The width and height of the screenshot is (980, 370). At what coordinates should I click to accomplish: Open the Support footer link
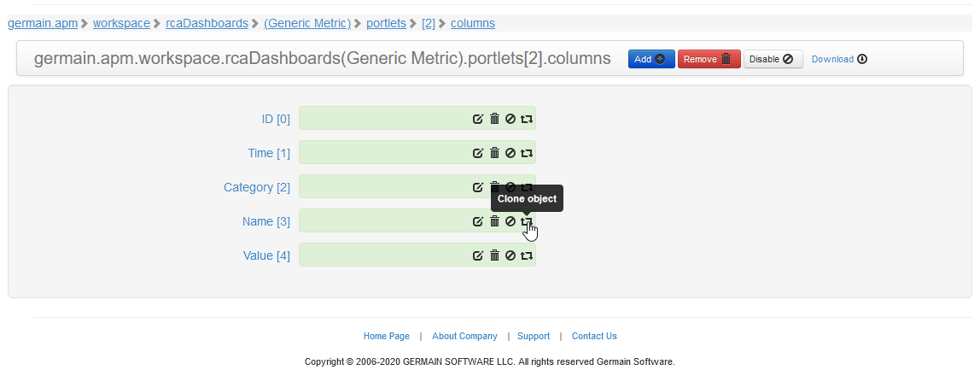[534, 336]
